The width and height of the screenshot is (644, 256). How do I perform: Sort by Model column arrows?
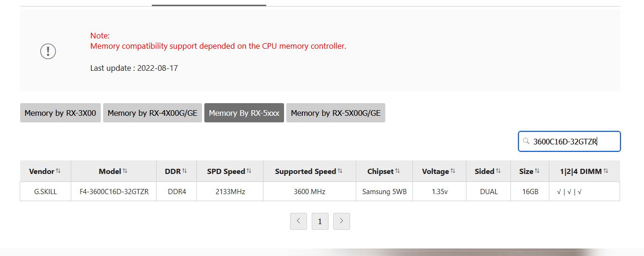click(x=125, y=171)
